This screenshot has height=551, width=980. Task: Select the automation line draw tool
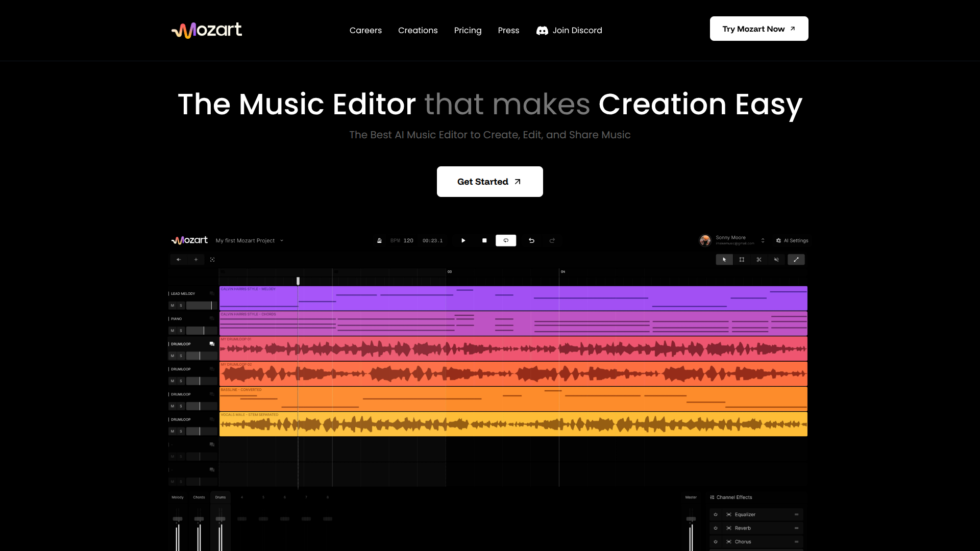tap(796, 259)
